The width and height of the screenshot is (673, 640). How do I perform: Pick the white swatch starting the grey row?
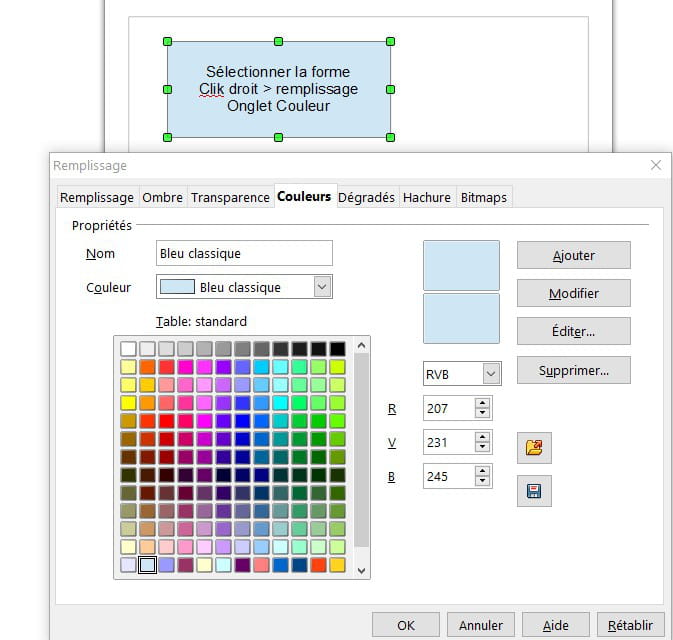(x=128, y=349)
